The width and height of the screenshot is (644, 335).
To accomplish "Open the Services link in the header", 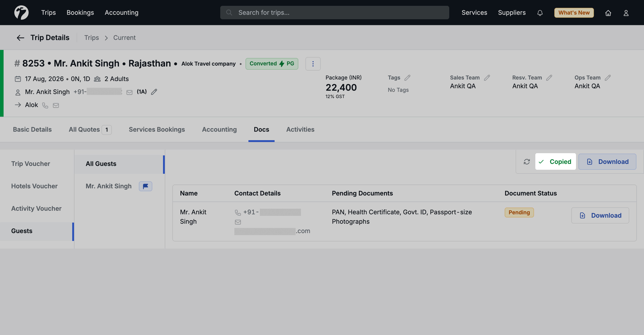I will (474, 13).
